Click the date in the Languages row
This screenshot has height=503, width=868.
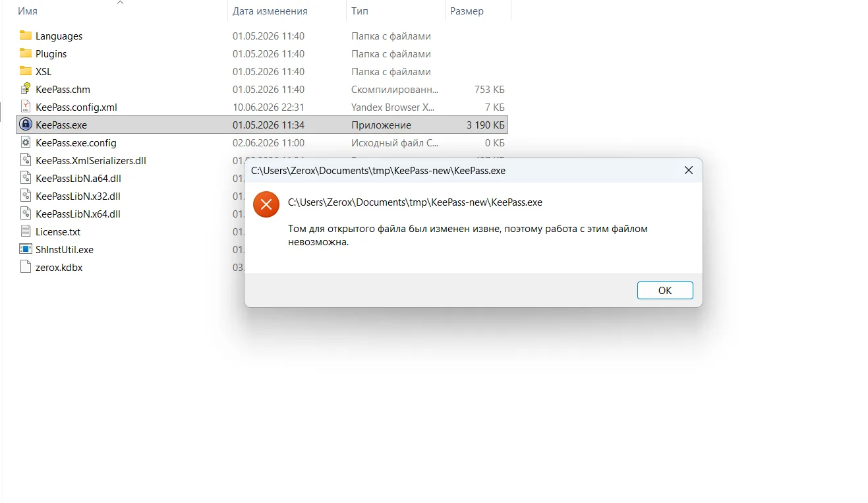[269, 36]
